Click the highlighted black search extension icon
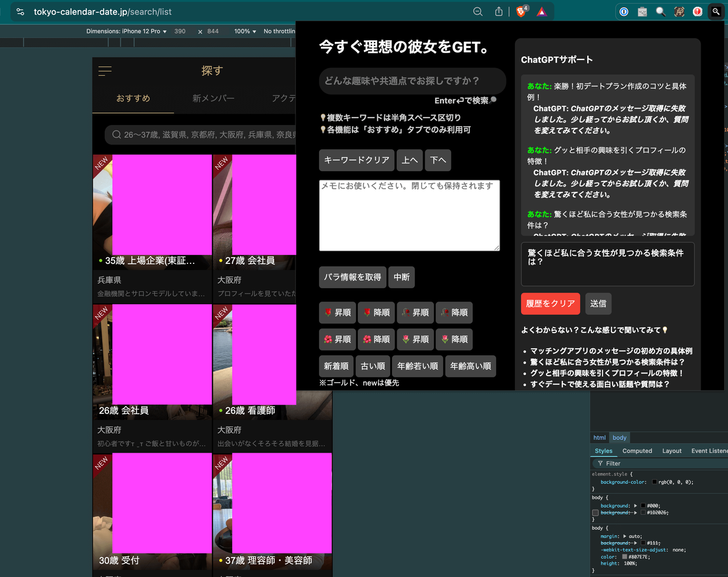This screenshot has width=728, height=577. pyautogui.click(x=716, y=12)
